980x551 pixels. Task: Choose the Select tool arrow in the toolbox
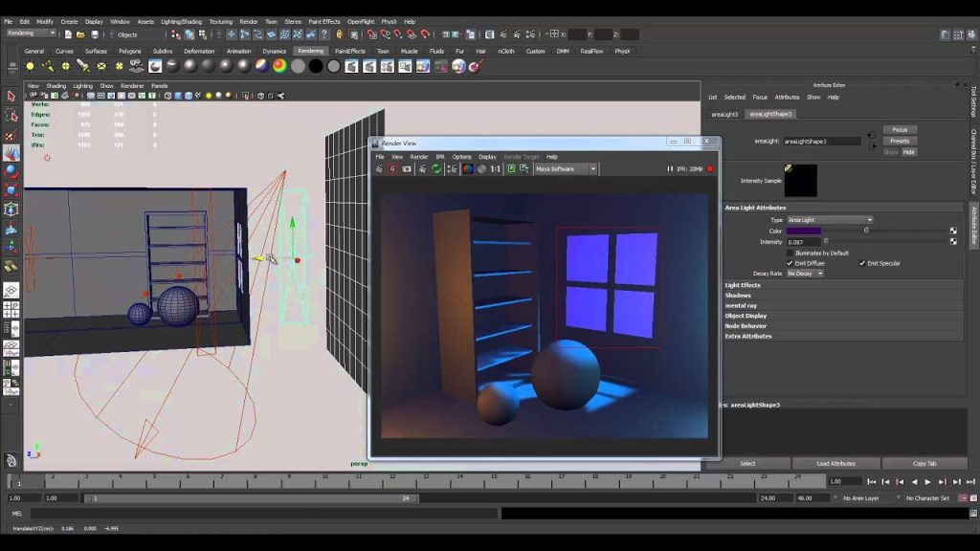[11, 97]
